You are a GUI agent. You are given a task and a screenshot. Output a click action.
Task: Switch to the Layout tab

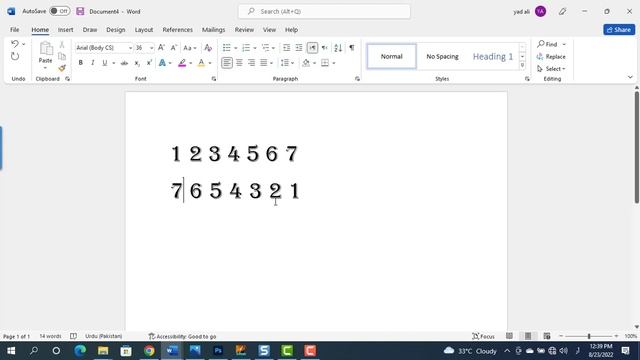144,30
